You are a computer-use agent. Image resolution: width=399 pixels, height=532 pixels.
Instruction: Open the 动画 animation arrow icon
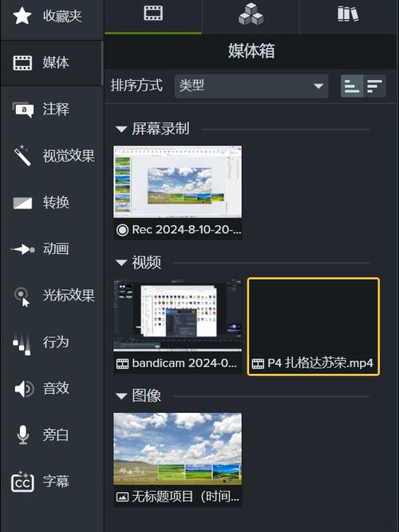pyautogui.click(x=22, y=250)
